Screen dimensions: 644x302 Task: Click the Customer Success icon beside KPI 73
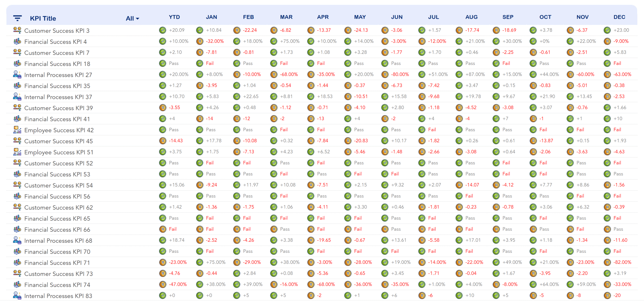tap(17, 274)
